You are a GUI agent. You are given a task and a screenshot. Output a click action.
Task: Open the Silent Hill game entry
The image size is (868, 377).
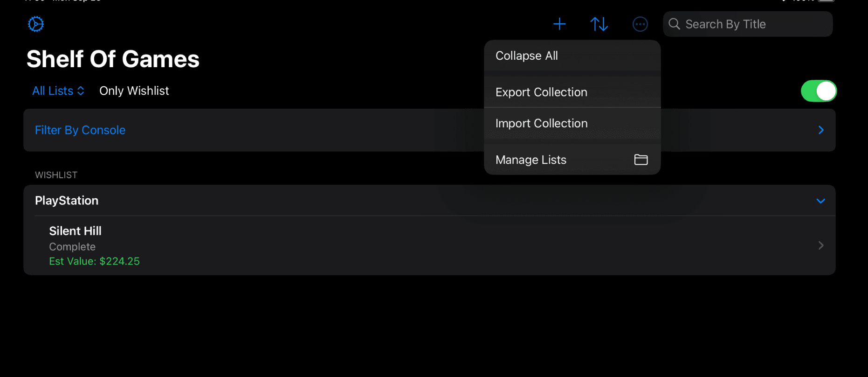pyautogui.click(x=76, y=231)
